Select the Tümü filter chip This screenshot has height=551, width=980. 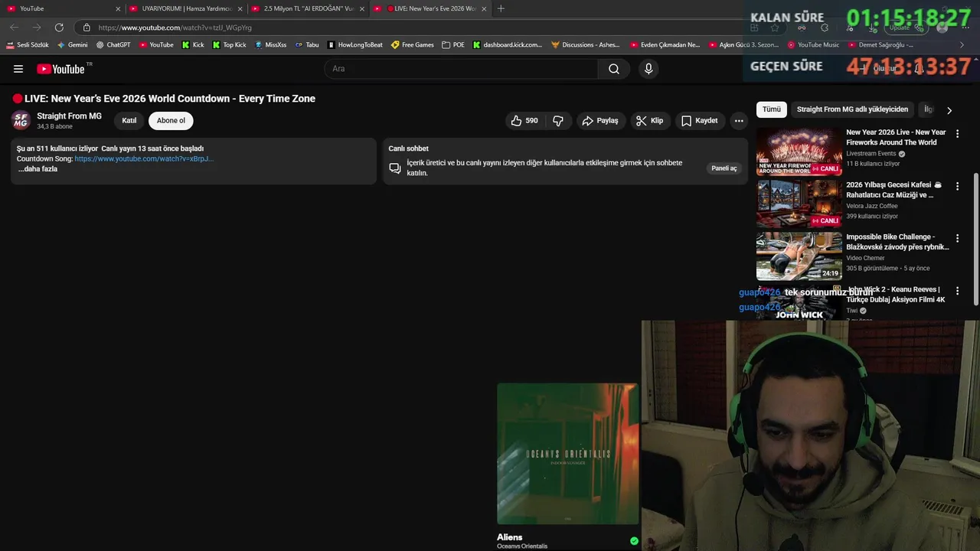[772, 109]
